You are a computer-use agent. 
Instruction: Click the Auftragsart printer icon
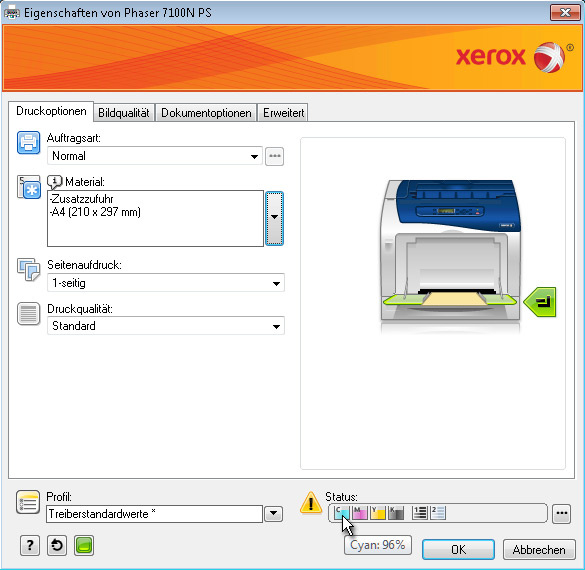coord(28,142)
